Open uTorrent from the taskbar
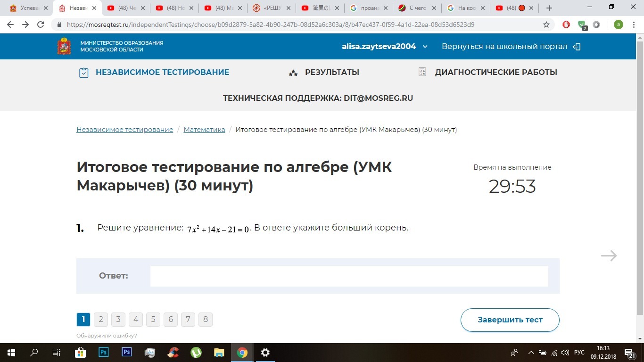 coord(196,352)
